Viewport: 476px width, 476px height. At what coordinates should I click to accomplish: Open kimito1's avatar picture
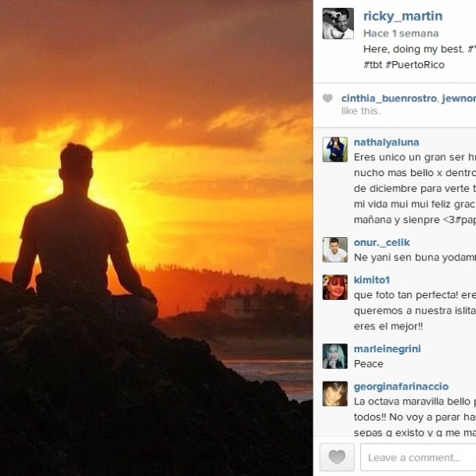tap(335, 287)
